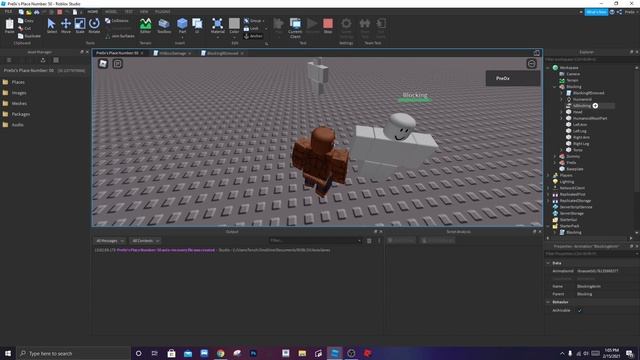
Task: Toggle the Collisions option
Action: [x=117, y=21]
